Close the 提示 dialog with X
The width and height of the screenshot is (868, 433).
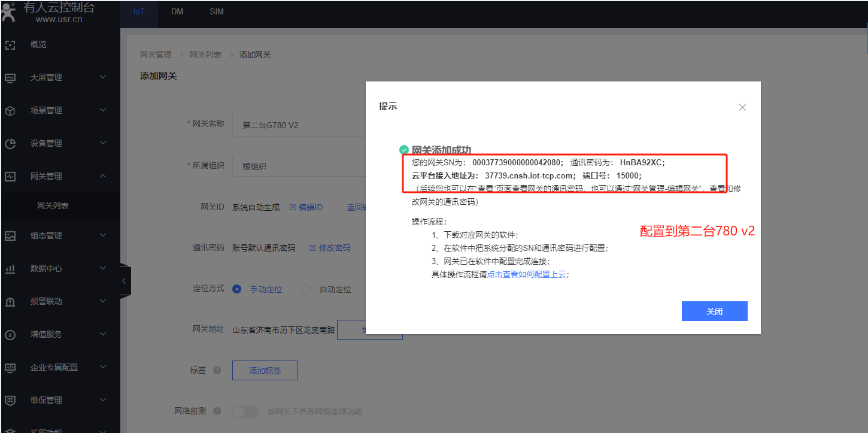coord(742,107)
